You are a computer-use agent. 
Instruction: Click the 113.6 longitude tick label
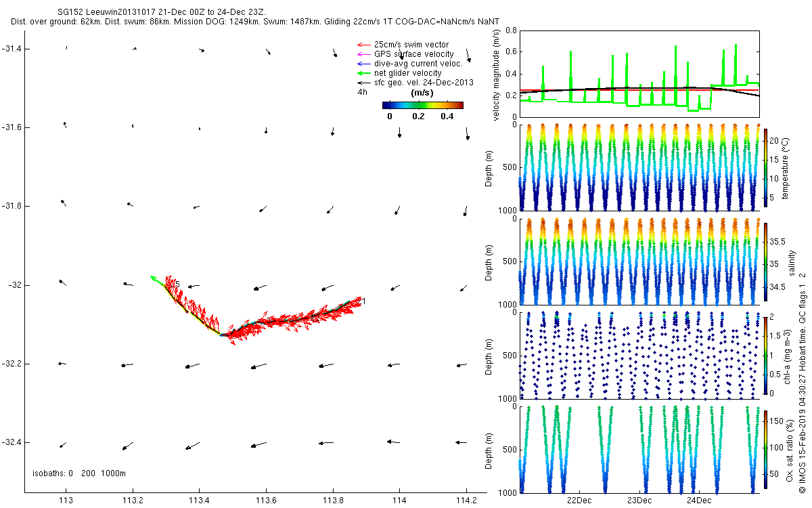tap(266, 501)
